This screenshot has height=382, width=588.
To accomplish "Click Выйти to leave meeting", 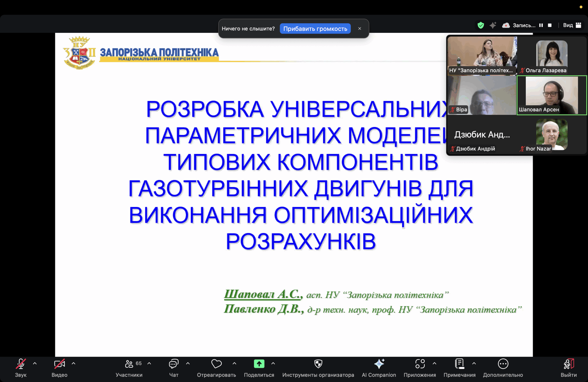I will tap(568, 364).
